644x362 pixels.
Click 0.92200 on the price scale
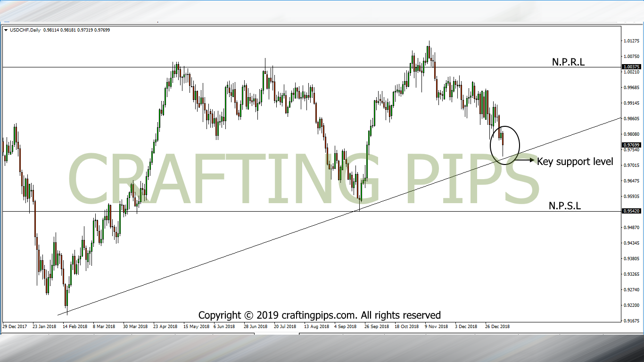tap(631, 305)
